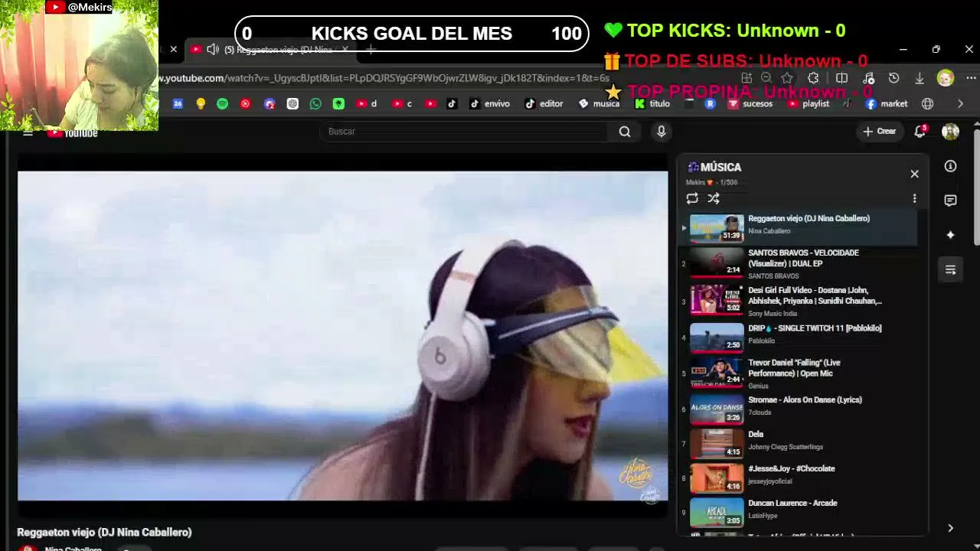Open the 'sucesos' bookmark
Viewport: 980px width, 551px height.
[751, 104]
